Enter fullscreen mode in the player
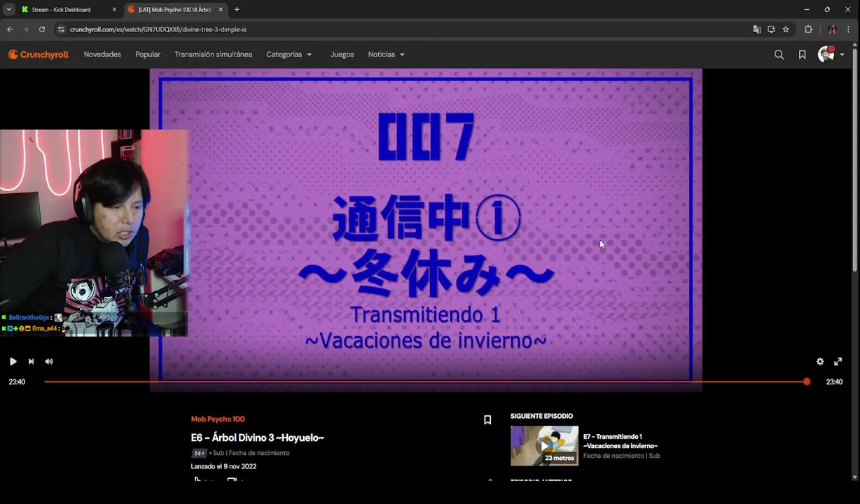 coord(838,361)
